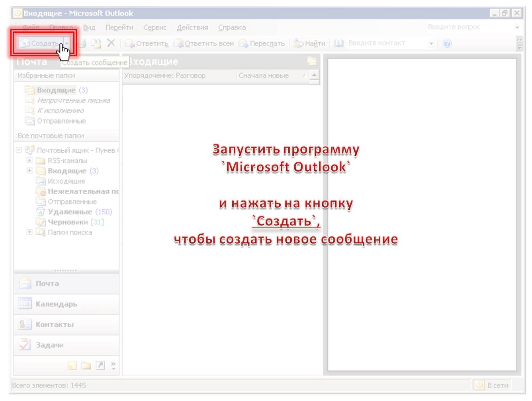Image resolution: width=532 pixels, height=401 pixels.
Task: Select the Нежелательная почта junk folder
Action: point(77,191)
